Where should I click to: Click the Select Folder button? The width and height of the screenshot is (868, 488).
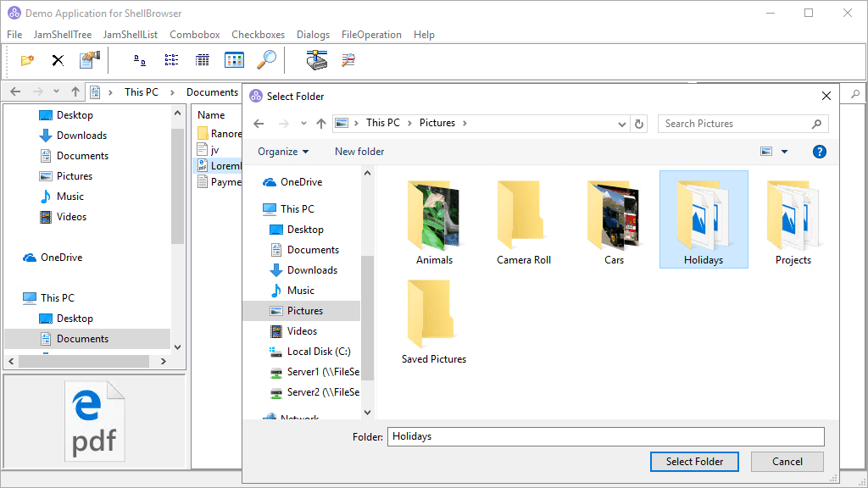694,461
